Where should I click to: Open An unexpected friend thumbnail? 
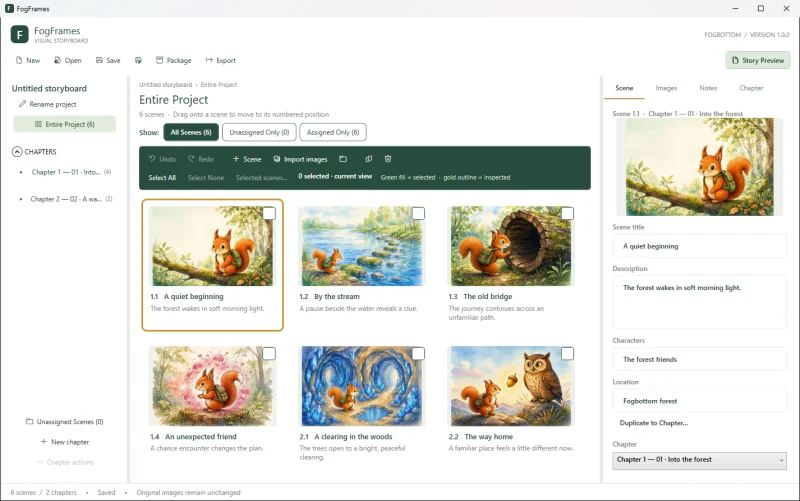click(x=212, y=386)
